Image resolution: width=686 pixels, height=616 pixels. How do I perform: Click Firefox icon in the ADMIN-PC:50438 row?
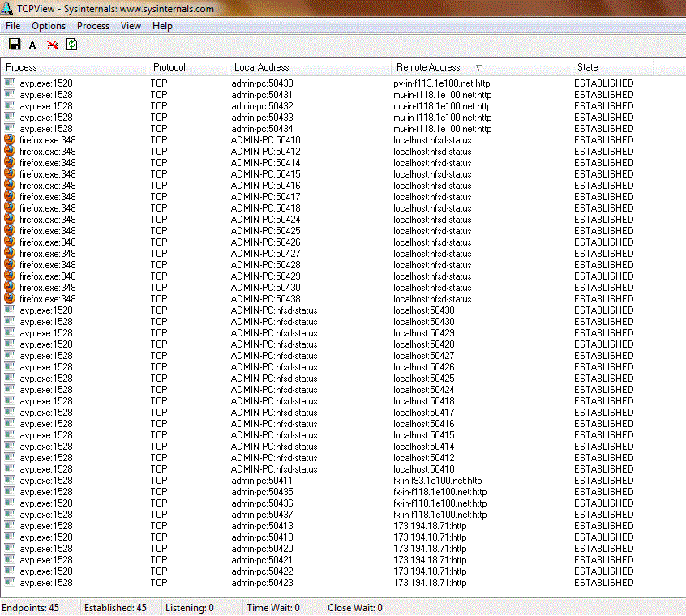pyautogui.click(x=10, y=298)
